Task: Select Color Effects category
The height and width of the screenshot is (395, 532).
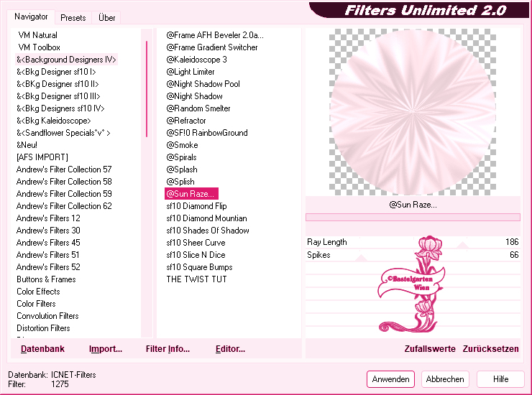Action: [38, 292]
